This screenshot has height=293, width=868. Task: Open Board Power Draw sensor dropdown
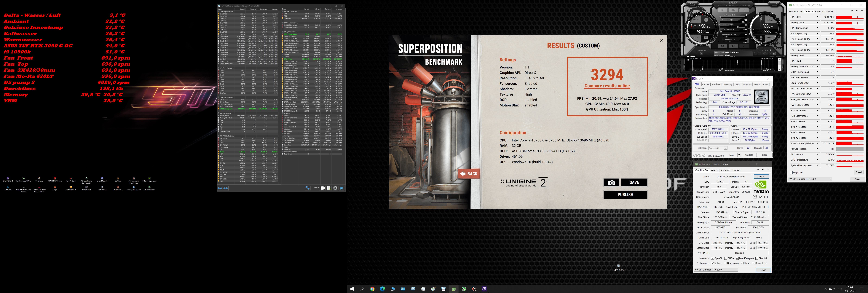tap(818, 83)
